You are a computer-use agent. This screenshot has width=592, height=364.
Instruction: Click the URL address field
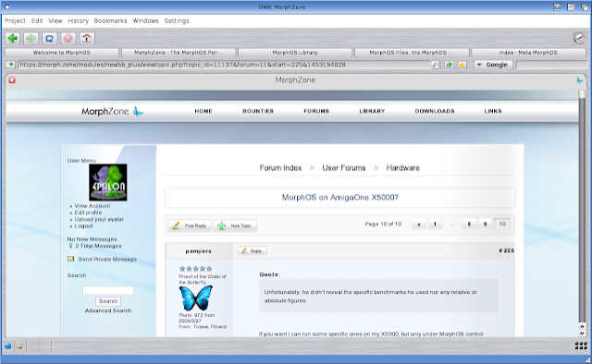[x=225, y=65]
